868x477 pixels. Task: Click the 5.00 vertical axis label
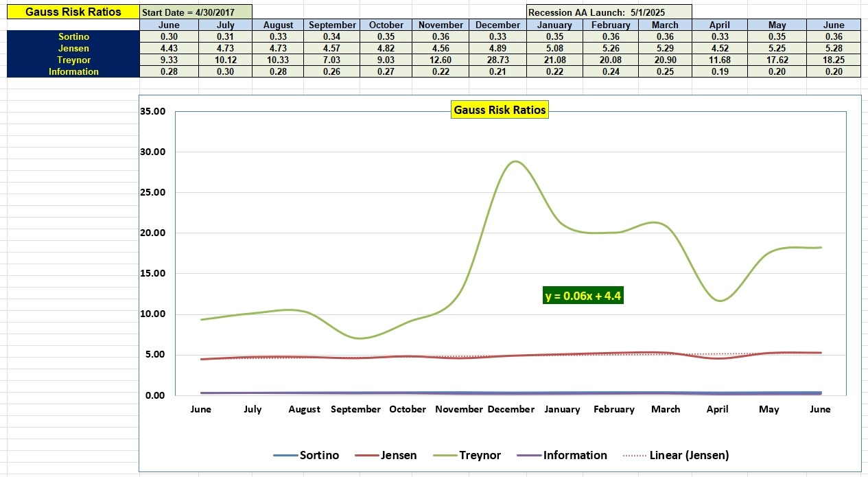(x=155, y=355)
